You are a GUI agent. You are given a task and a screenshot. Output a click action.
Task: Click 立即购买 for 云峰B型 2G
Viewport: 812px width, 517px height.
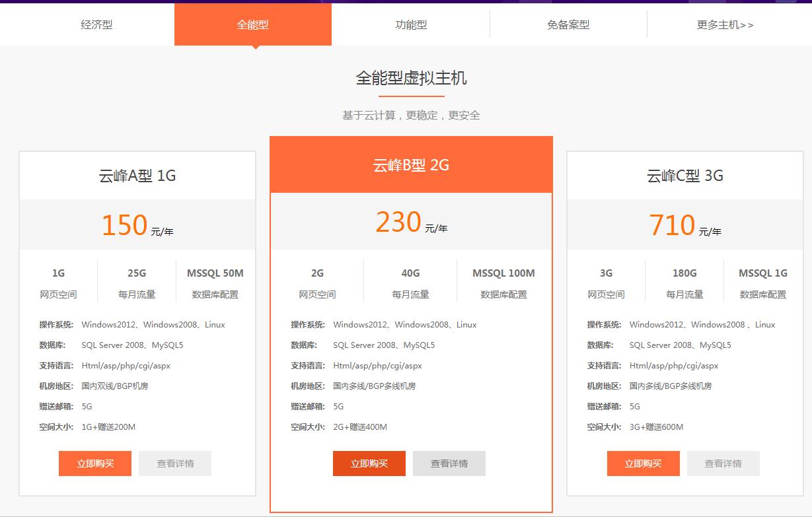tap(369, 464)
